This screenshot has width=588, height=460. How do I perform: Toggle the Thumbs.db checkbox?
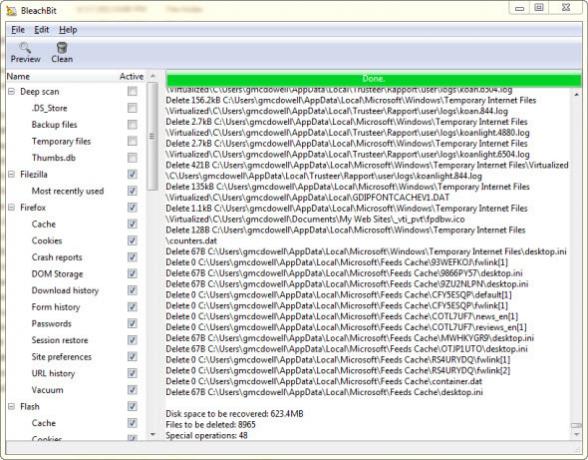point(132,157)
